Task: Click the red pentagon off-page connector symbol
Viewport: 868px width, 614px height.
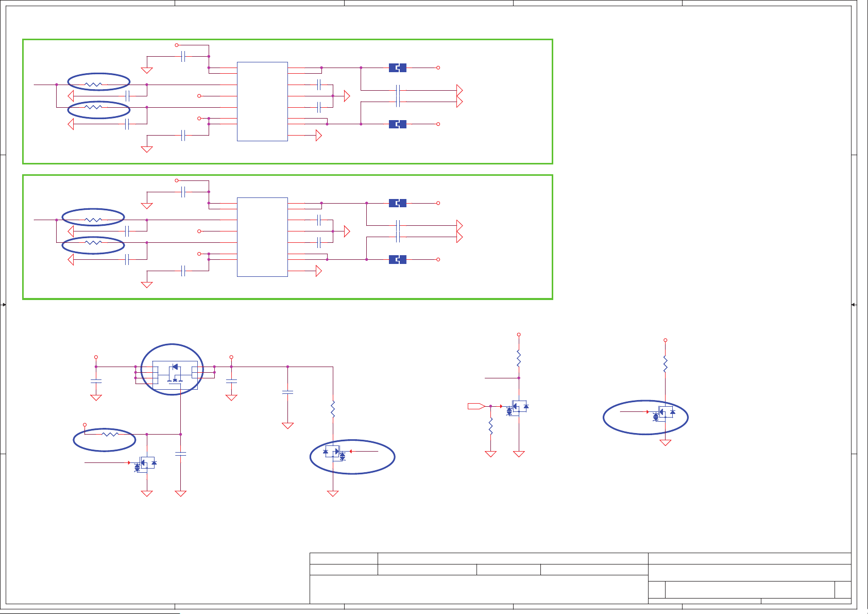Action: click(476, 406)
